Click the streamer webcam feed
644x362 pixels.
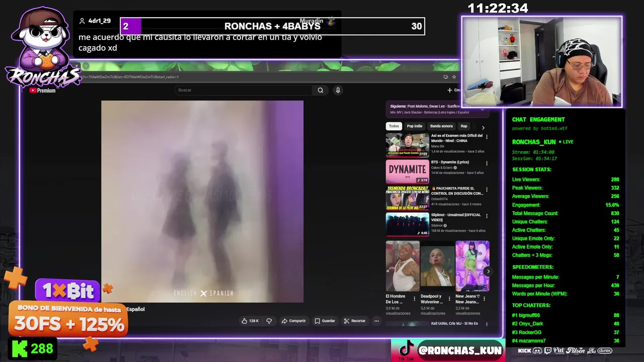coord(542,62)
